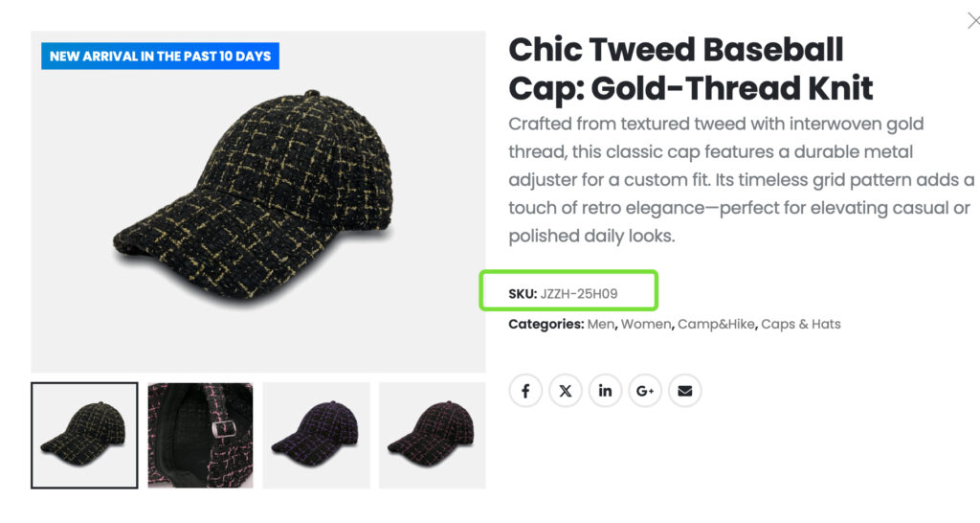
Task: Open the Men category link
Action: pyautogui.click(x=601, y=324)
